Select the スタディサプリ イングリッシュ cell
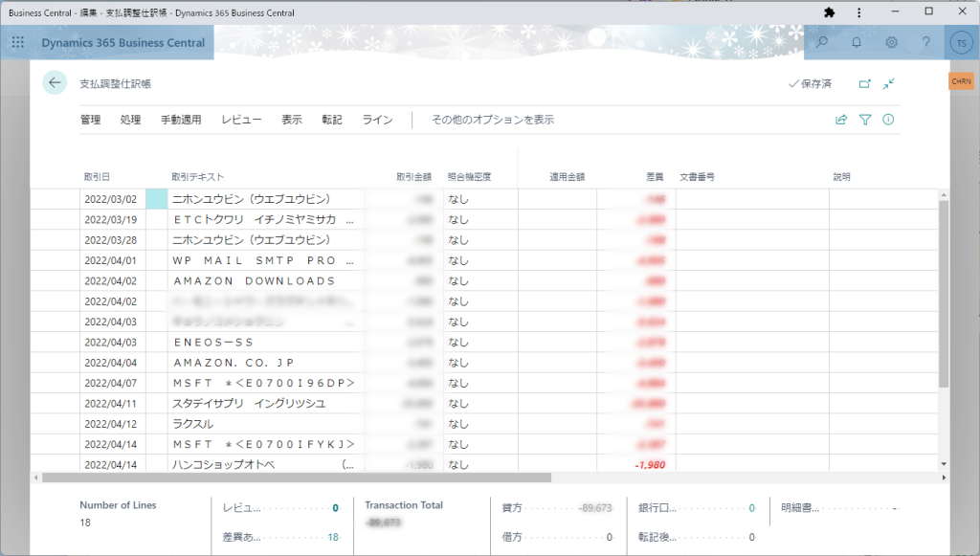Viewport: 980px width, 556px height. 266,404
